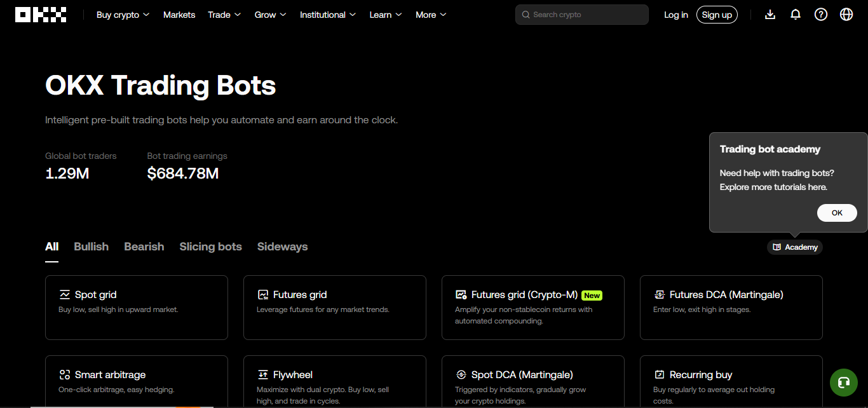868x408 pixels.
Task: Select the All tab
Action: 52,247
